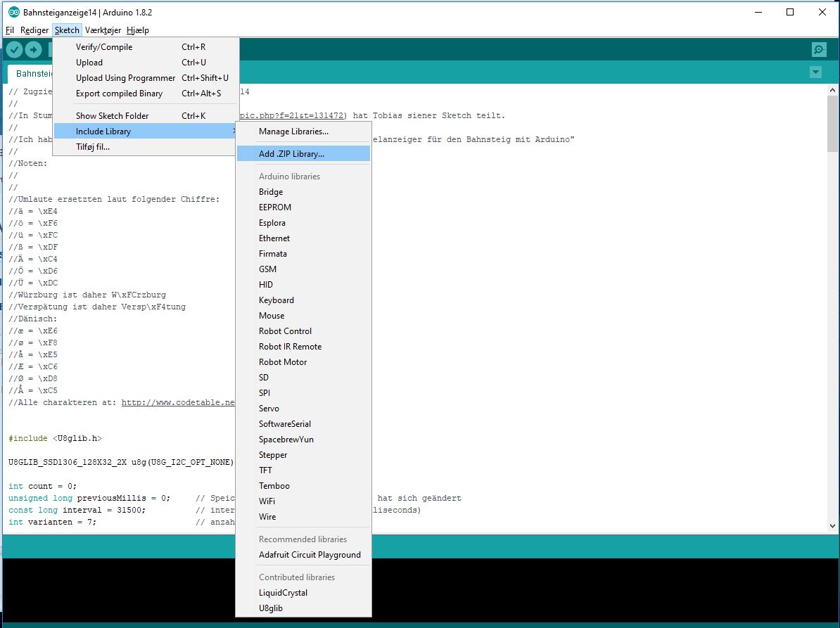
Task: Open the Rediger menu
Action: click(x=34, y=30)
